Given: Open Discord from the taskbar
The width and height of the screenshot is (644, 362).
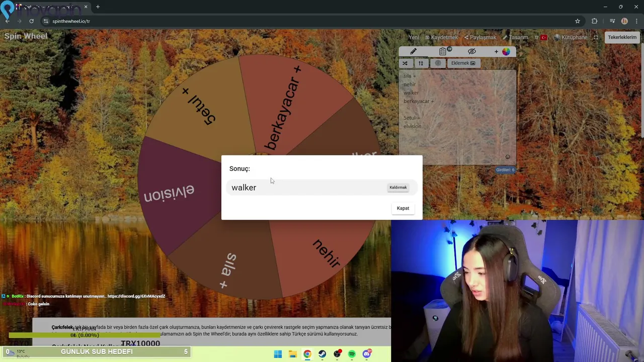Looking at the screenshot, I should click(367, 354).
